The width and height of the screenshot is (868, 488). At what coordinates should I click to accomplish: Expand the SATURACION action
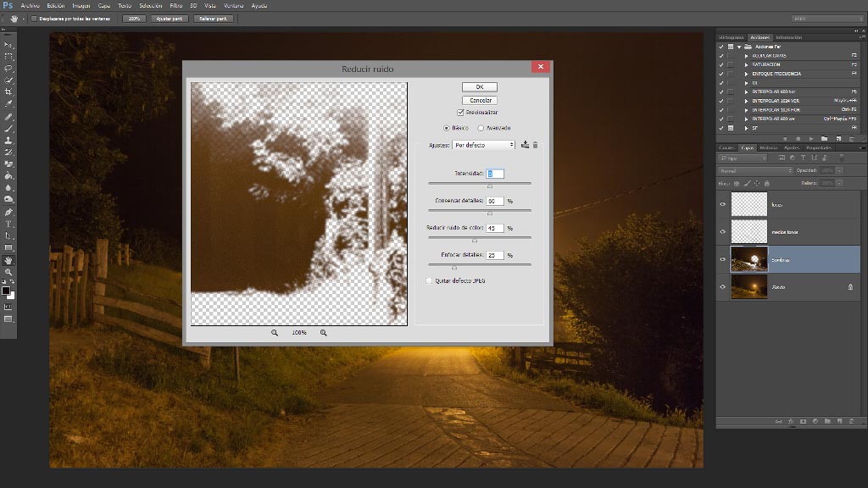(746, 64)
